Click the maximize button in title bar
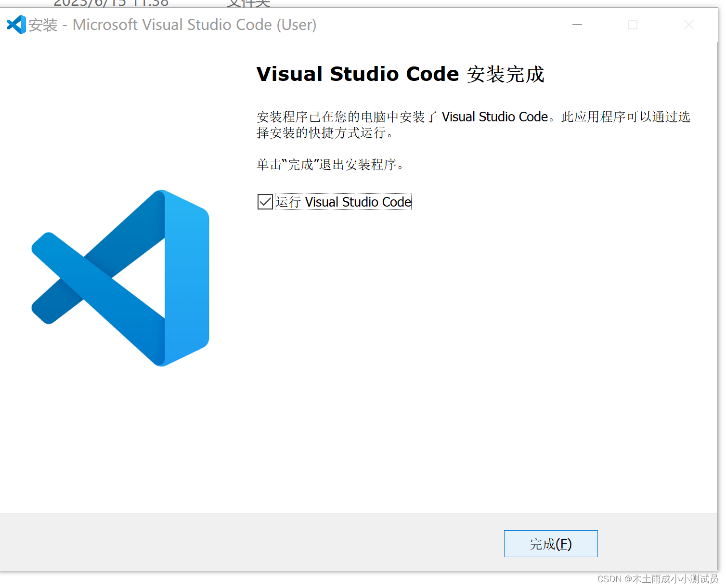Viewport: 726px width, 588px height. pos(633,25)
